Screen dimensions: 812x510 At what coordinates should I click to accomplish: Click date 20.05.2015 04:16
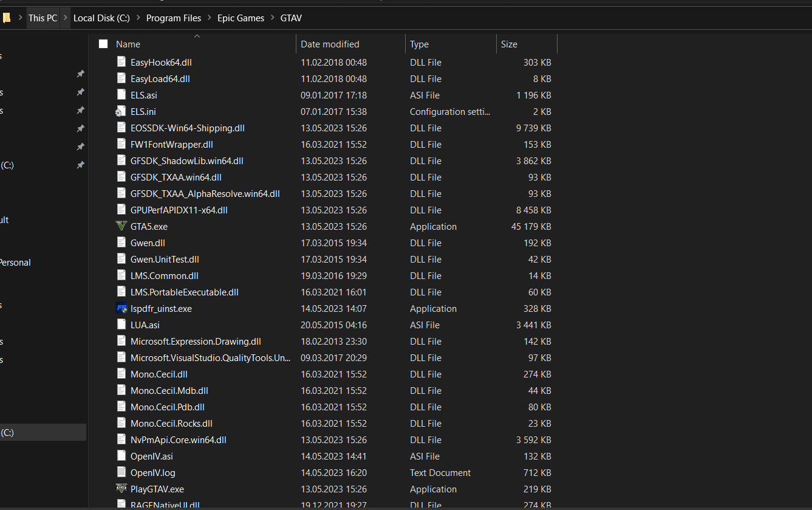333,325
